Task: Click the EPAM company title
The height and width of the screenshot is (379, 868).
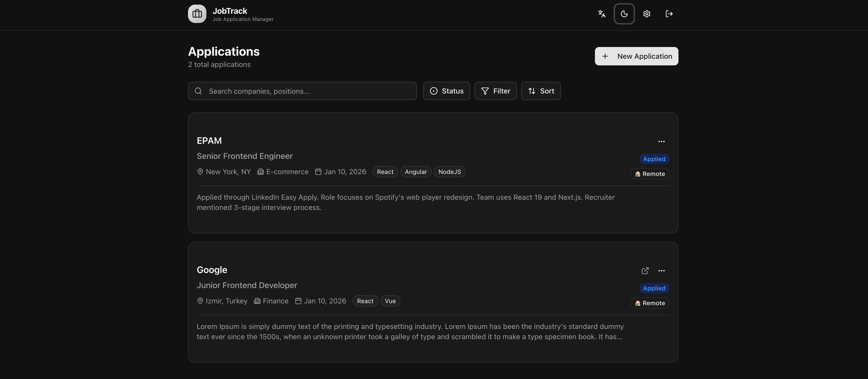Action: (209, 141)
